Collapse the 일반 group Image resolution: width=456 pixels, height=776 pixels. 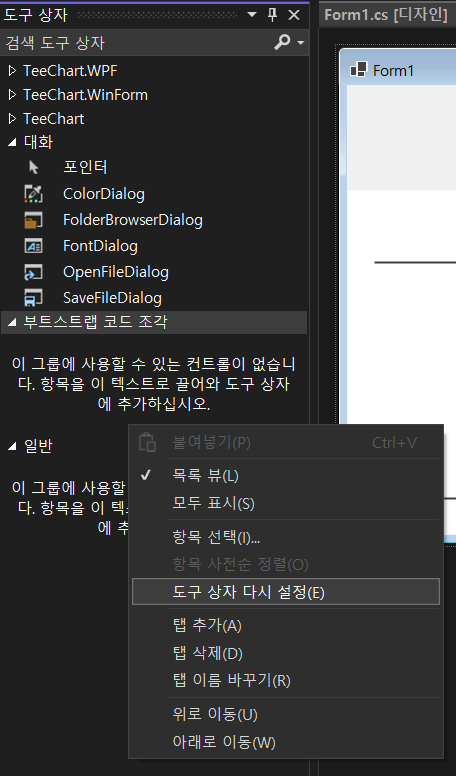[x=12, y=446]
